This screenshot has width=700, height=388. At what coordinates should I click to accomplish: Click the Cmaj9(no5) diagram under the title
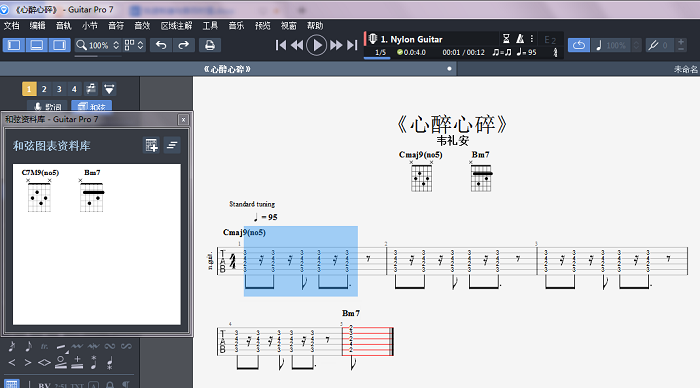421,176
